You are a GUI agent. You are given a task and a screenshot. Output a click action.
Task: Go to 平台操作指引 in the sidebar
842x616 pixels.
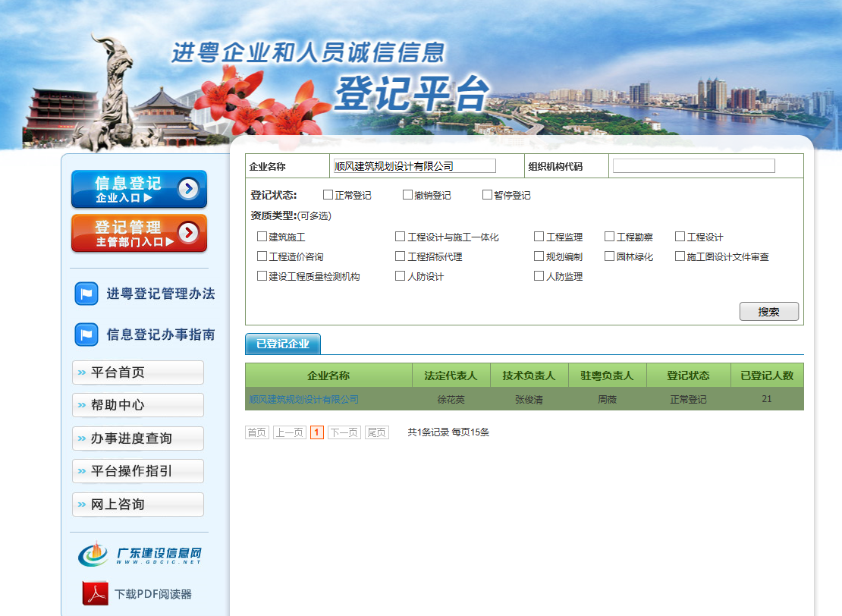[138, 471]
